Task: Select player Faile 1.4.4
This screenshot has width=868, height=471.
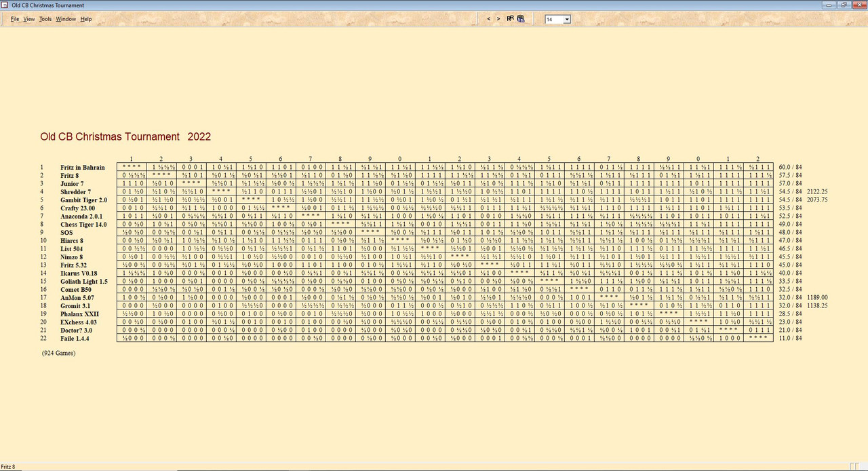Action: [x=75, y=339]
